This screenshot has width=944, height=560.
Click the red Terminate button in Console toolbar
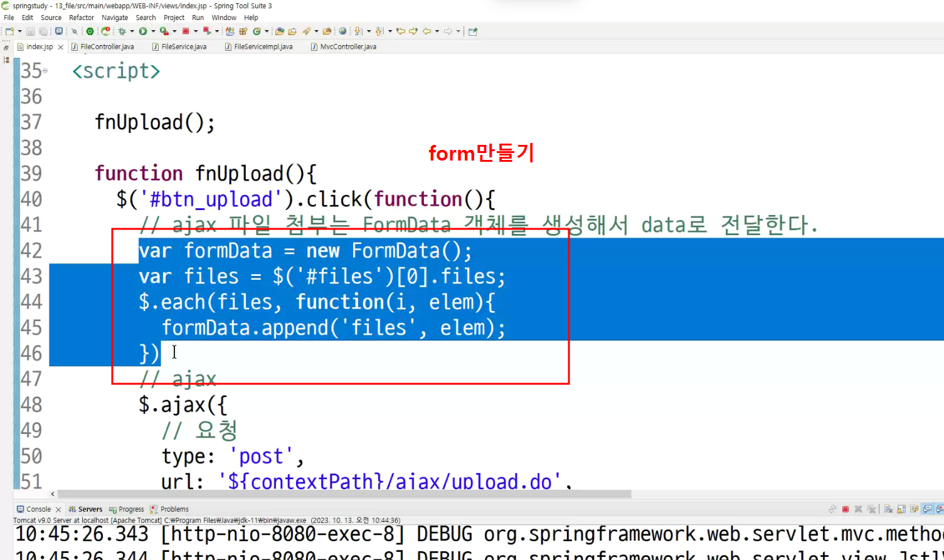pyautogui.click(x=846, y=509)
